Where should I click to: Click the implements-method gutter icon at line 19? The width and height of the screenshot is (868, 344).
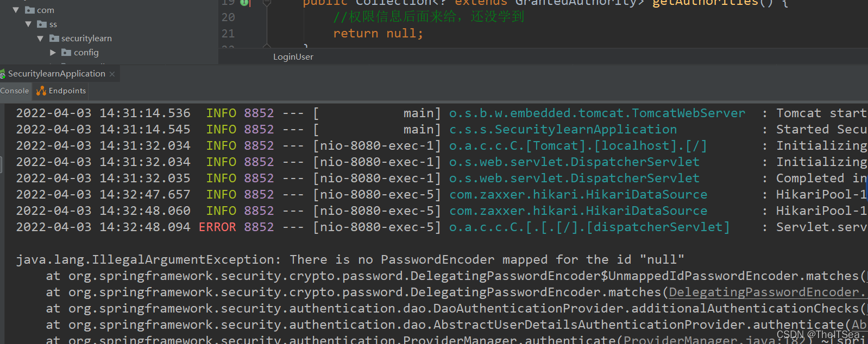coord(245,3)
